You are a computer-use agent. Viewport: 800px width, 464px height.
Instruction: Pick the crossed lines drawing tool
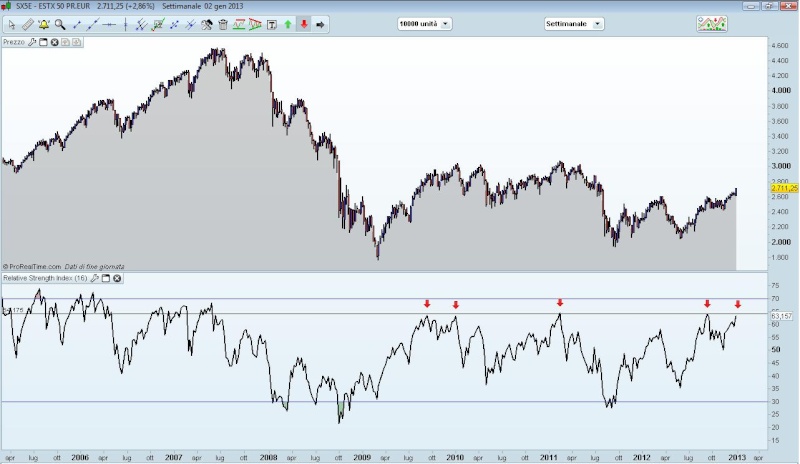[x=190, y=25]
